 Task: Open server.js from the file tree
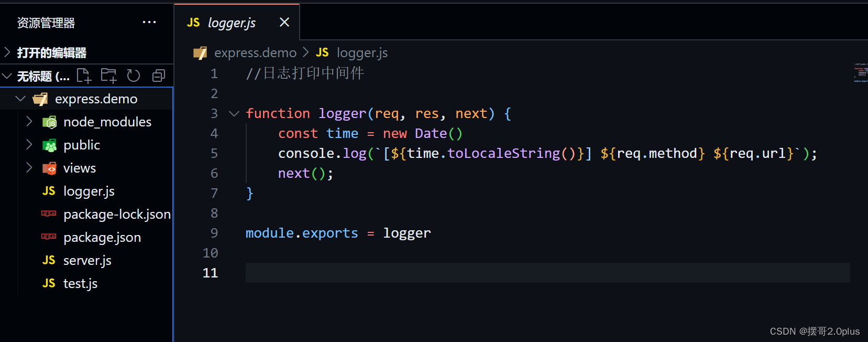[x=86, y=260]
